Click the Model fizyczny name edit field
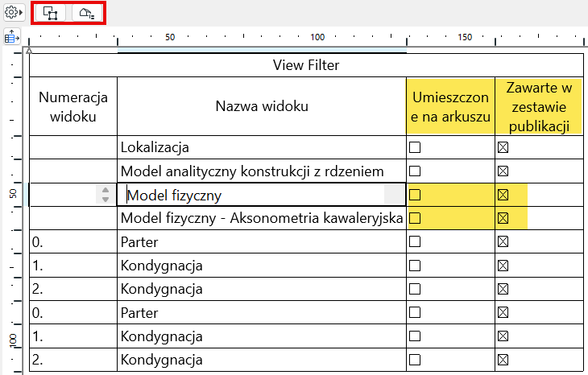This screenshot has height=375, width=588. (261, 195)
